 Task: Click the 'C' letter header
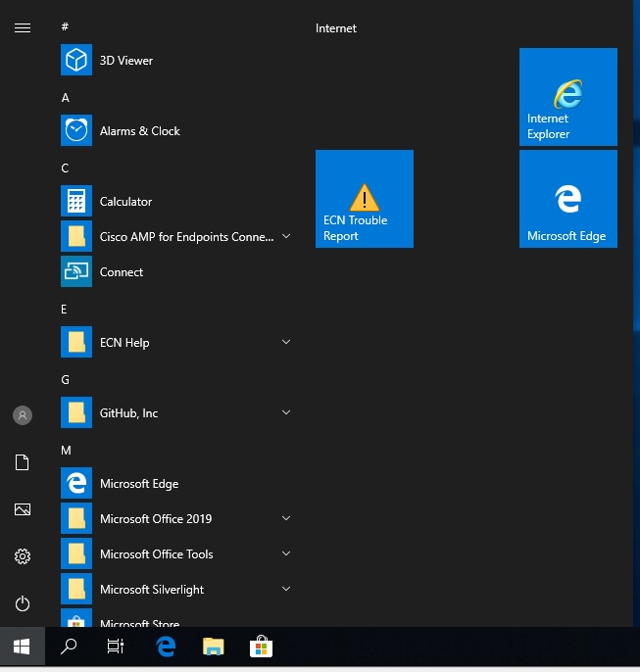(x=65, y=168)
